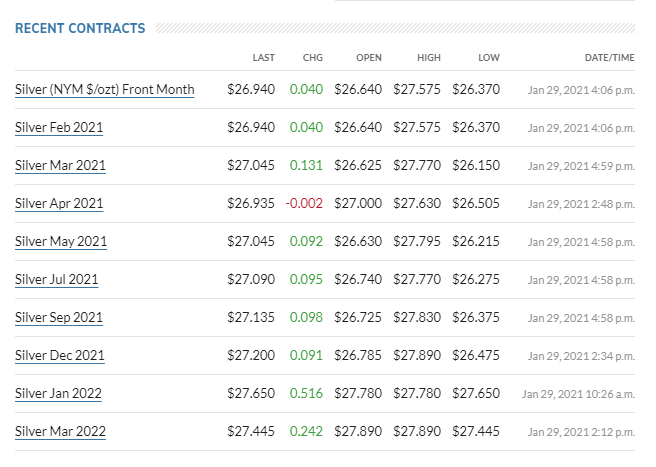Select the $27.445 last price of Silver Mar 2022
Viewport: 656px width, 467px height.
click(251, 432)
